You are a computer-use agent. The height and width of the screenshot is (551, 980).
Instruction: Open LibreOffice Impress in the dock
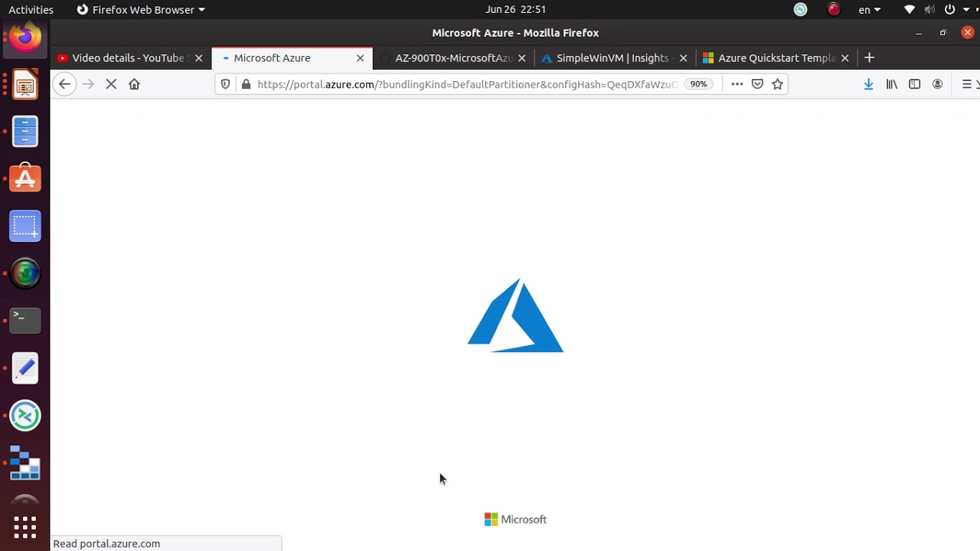pyautogui.click(x=25, y=84)
